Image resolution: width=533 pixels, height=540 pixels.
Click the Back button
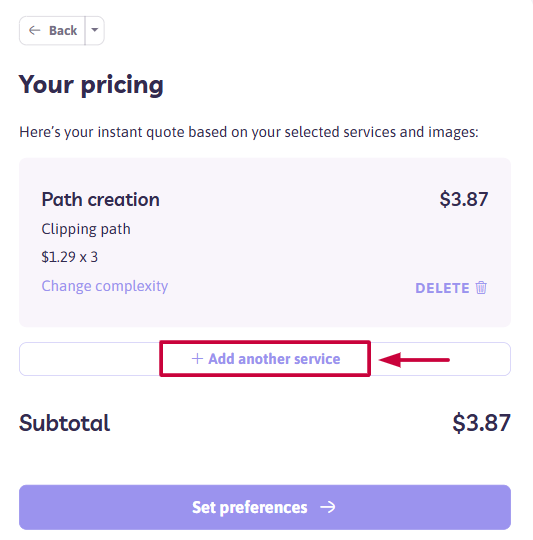click(x=52, y=31)
